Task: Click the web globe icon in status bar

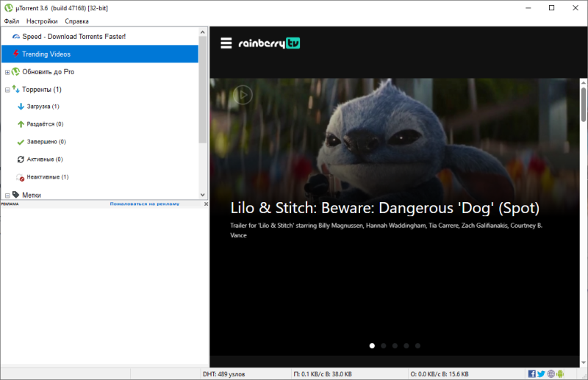Action: (551, 373)
